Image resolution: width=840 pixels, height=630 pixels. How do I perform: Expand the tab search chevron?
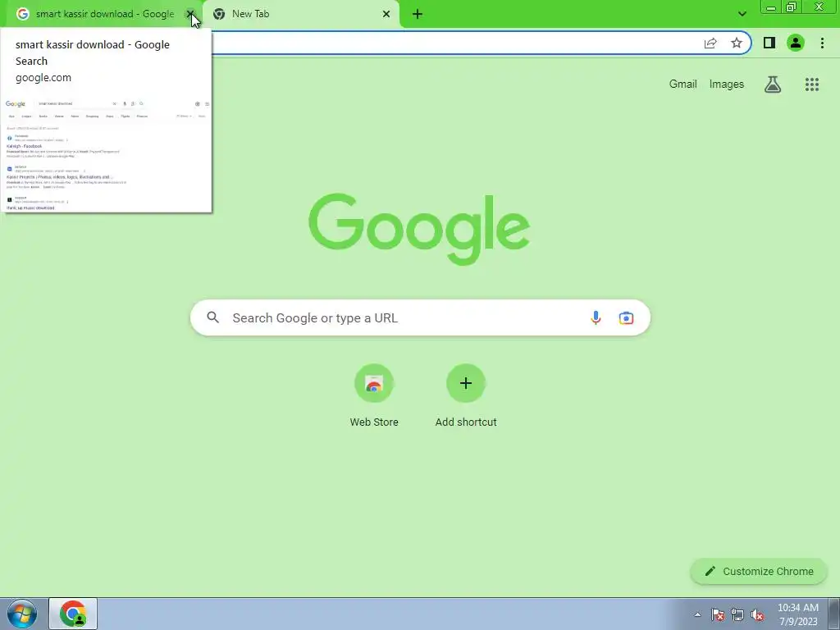pyautogui.click(x=742, y=14)
